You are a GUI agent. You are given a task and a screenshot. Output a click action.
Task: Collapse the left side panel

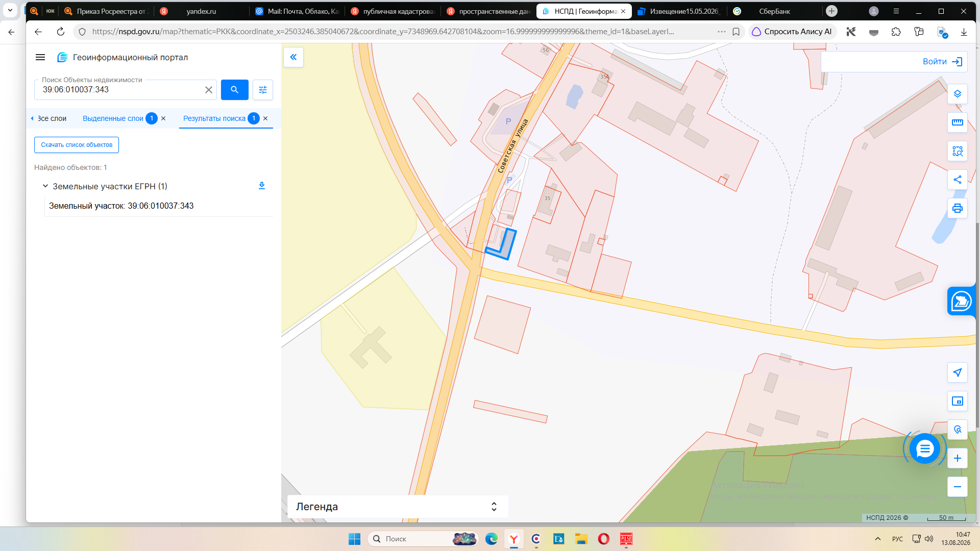[x=293, y=57]
